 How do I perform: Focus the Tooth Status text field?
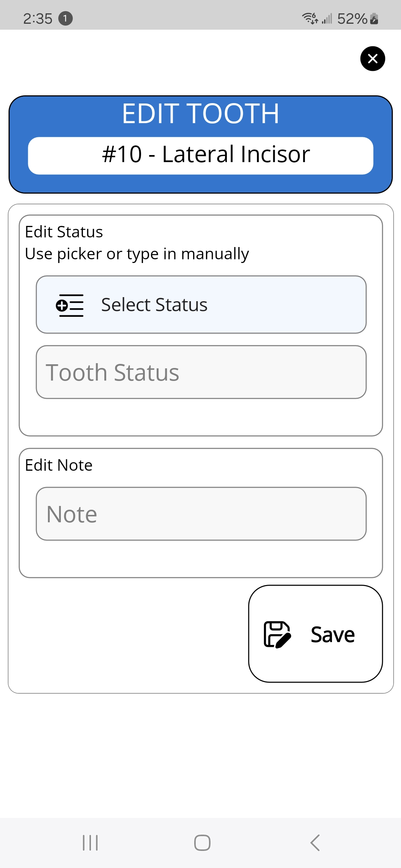pos(201,372)
